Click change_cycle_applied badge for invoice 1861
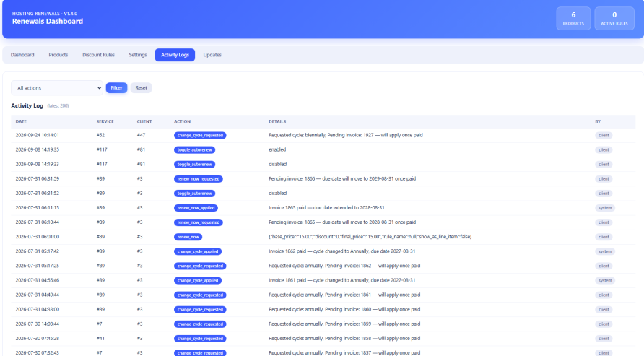Image resolution: width=644 pixels, height=356 pixels. click(x=198, y=281)
